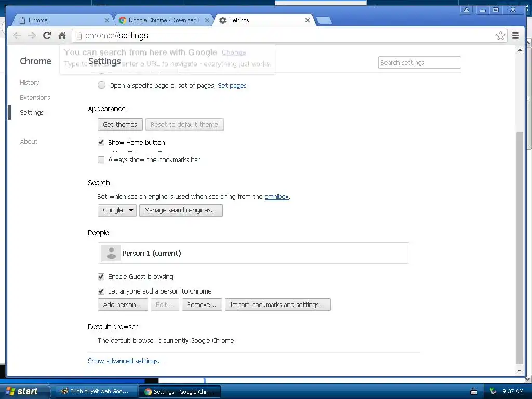
Task: Open the Set pages link
Action: coord(232,86)
